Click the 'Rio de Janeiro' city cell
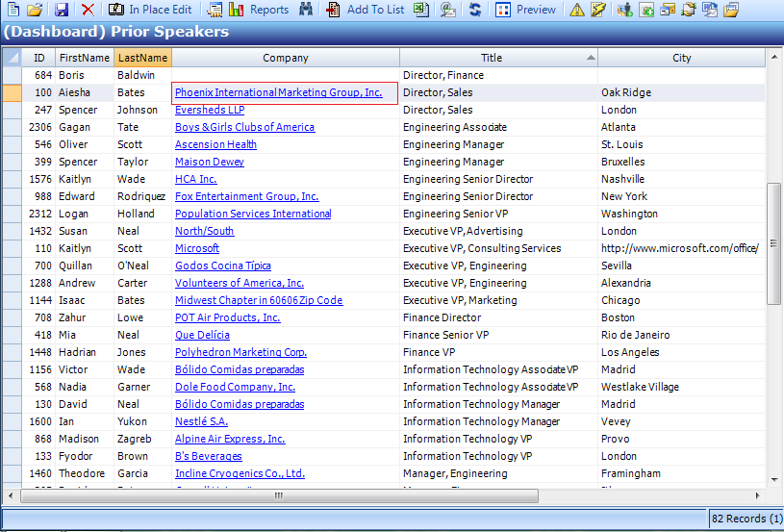The image size is (784, 532). tap(681, 335)
